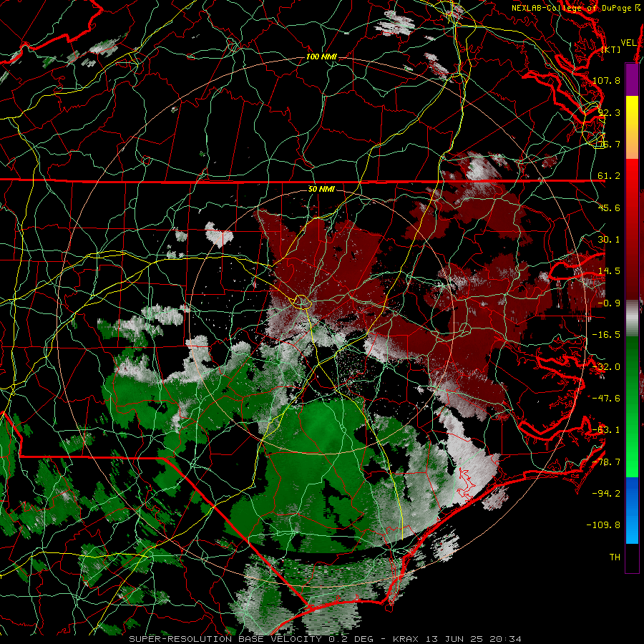644x644 pixels.
Task: Click the -16.5 velocity scale value
Action: coord(606,335)
